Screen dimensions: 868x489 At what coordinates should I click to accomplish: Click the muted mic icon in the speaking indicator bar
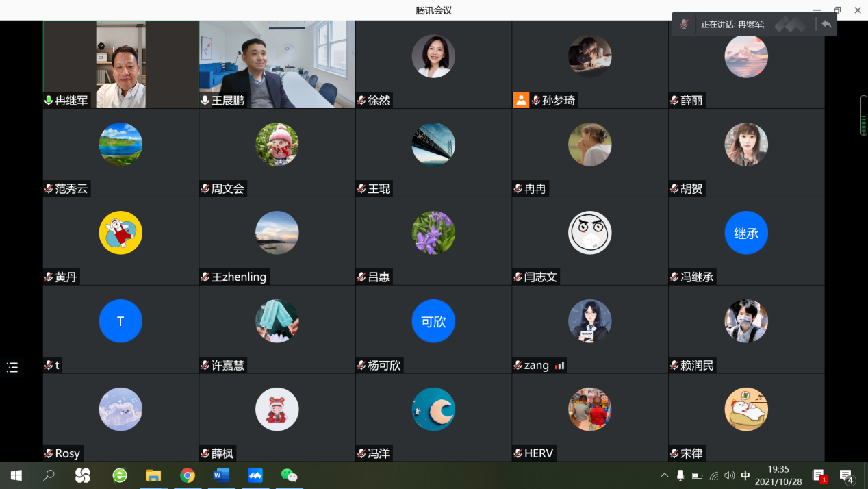[684, 24]
